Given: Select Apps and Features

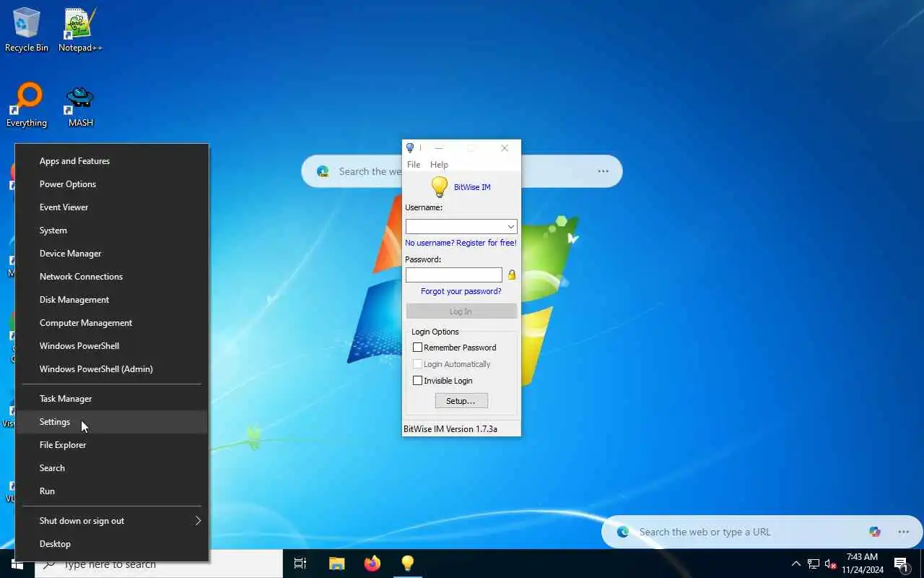Looking at the screenshot, I should tap(112, 161).
